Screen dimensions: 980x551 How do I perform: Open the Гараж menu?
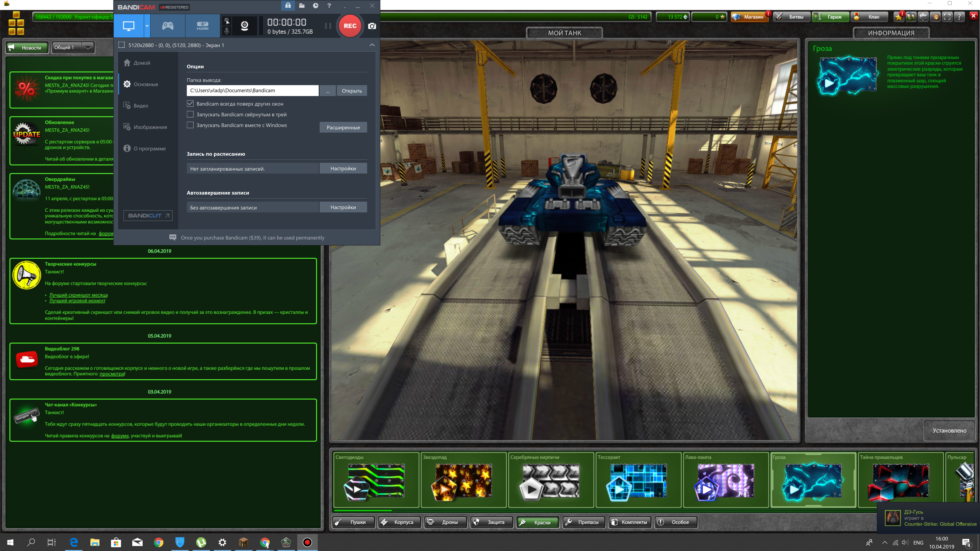click(x=830, y=17)
